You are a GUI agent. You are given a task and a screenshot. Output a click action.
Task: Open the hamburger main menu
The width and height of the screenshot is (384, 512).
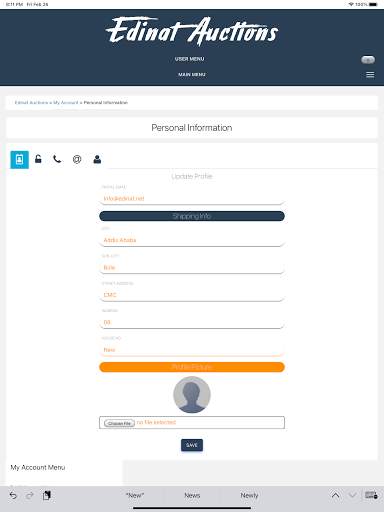point(370,75)
